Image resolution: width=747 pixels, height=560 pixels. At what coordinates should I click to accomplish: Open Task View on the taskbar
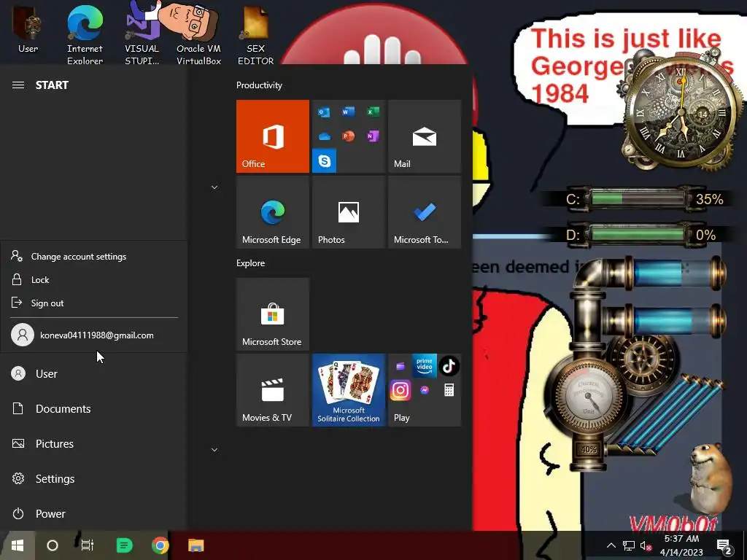coord(88,545)
